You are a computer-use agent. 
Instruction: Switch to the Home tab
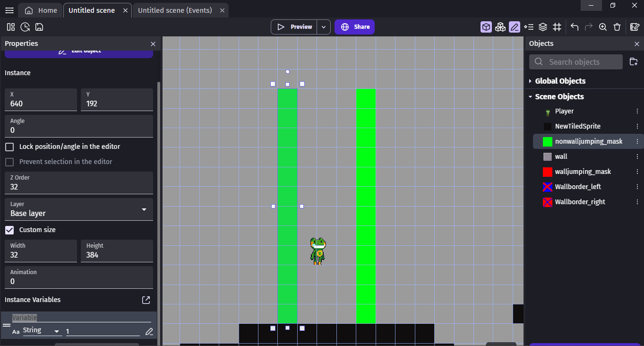click(x=41, y=10)
